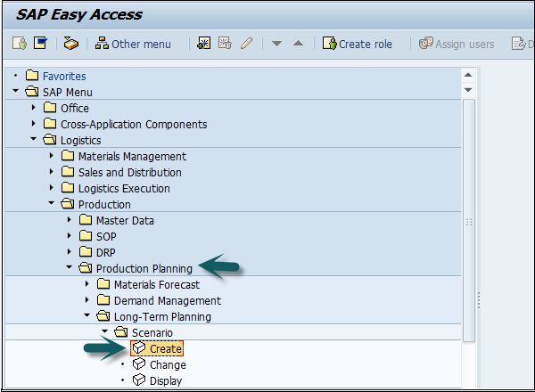The image size is (535, 392).
Task: Select the Sales and Distribution folder
Action: tap(129, 173)
